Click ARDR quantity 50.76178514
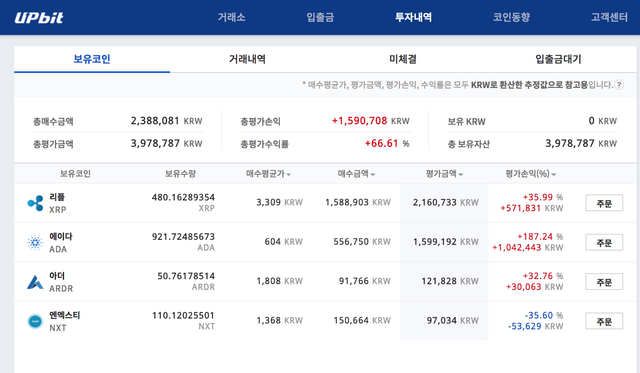This screenshot has width=640, height=373. pyautogui.click(x=186, y=276)
